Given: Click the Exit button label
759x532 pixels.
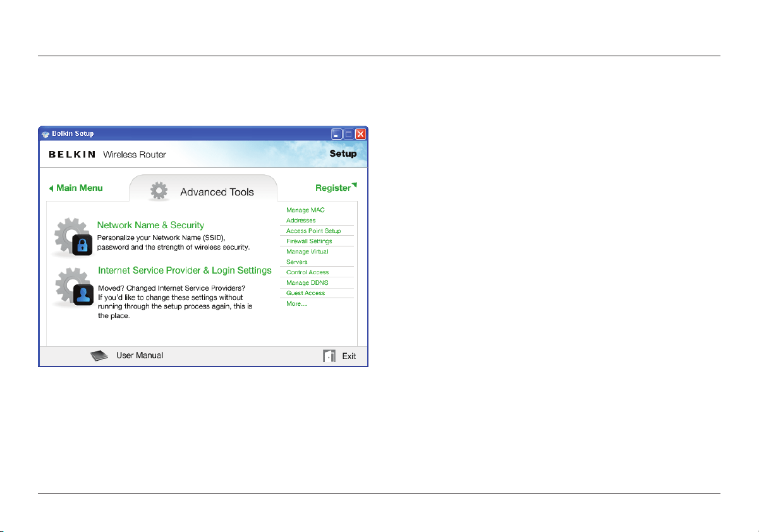Looking at the screenshot, I should [349, 356].
